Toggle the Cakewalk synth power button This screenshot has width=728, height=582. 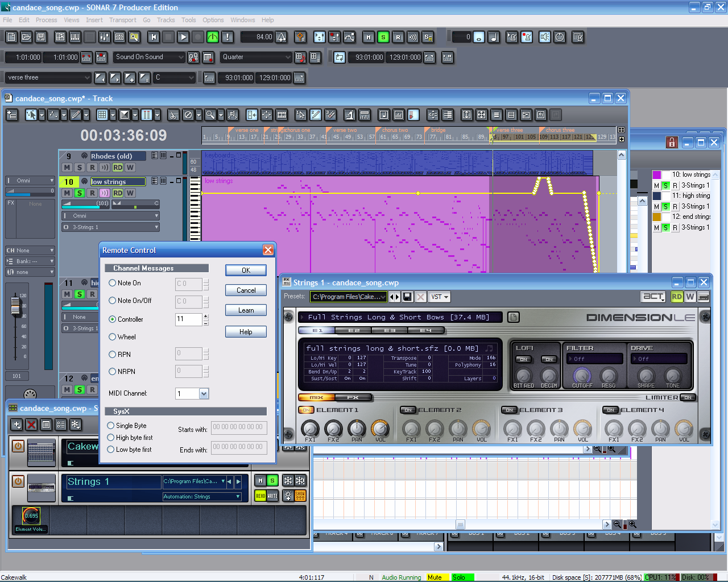tap(18, 446)
